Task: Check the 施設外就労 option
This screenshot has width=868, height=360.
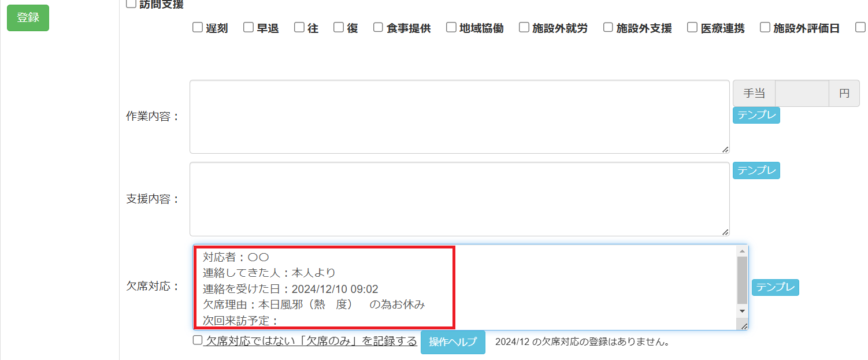Action: tap(524, 27)
